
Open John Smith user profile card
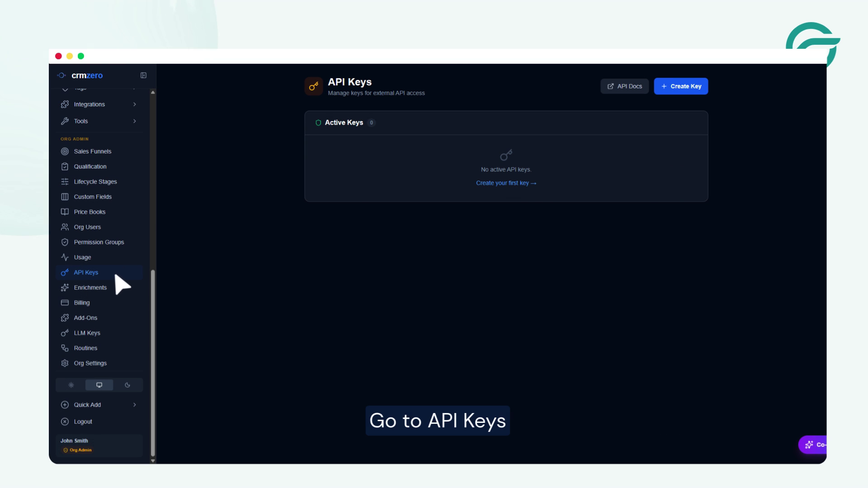point(99,446)
